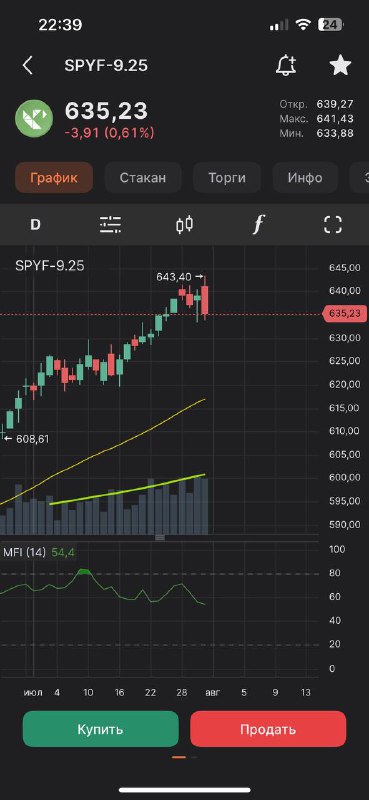Image resolution: width=369 pixels, height=800 pixels.
Task: Grab the pane divider handle above MFI
Action: click(x=160, y=537)
